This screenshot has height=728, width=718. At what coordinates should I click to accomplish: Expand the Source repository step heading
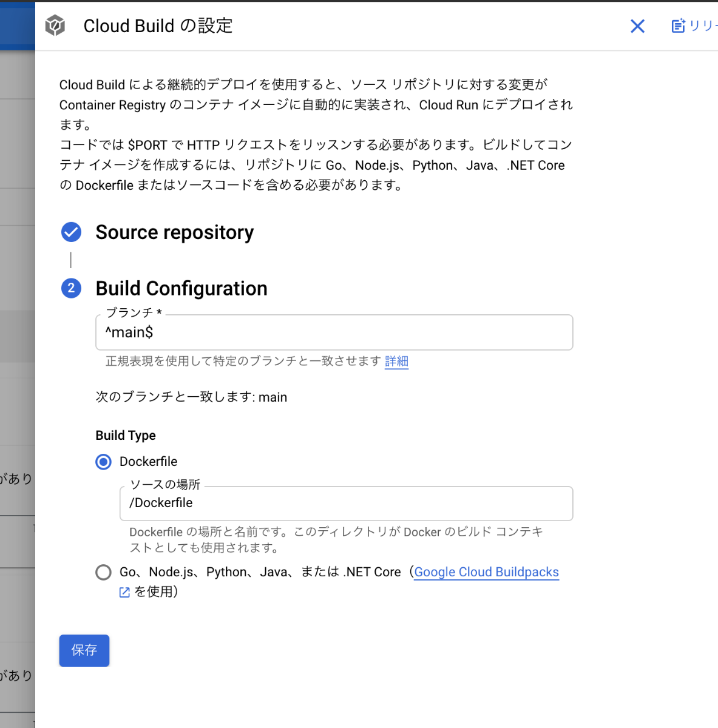175,232
